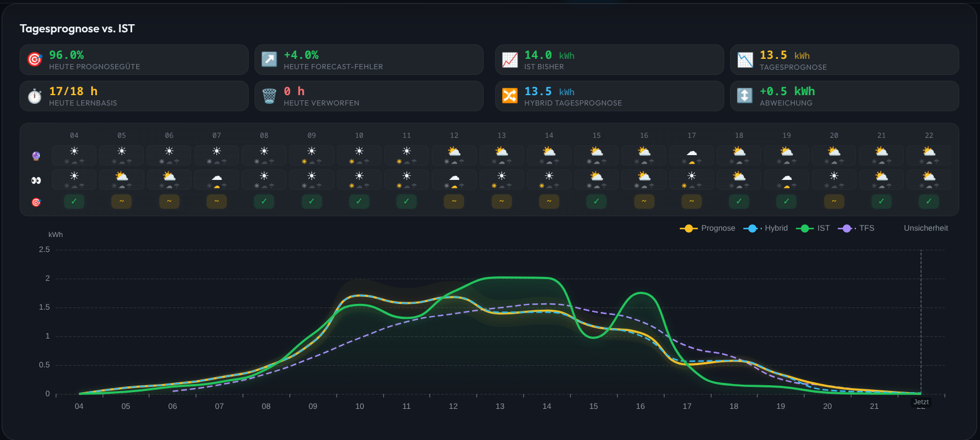This screenshot has width=980, height=440.
Task: Select the eyes-row cloud icon for hour 07
Action: point(216,177)
